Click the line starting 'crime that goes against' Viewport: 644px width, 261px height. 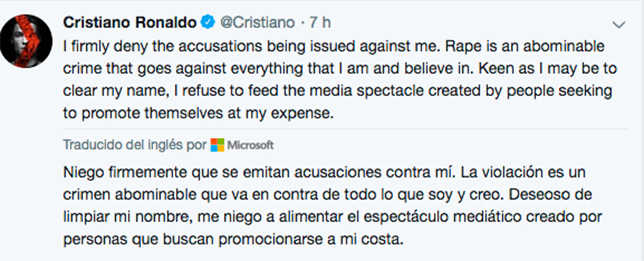[340, 68]
